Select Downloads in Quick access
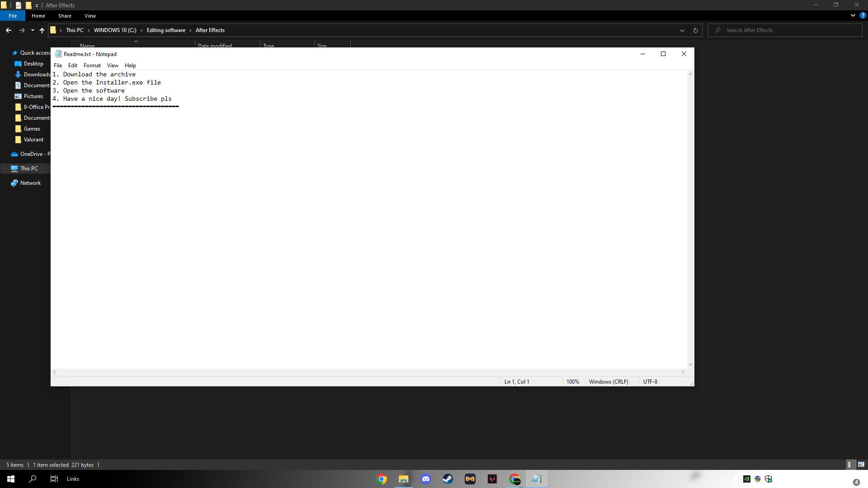The image size is (868, 488). point(37,75)
